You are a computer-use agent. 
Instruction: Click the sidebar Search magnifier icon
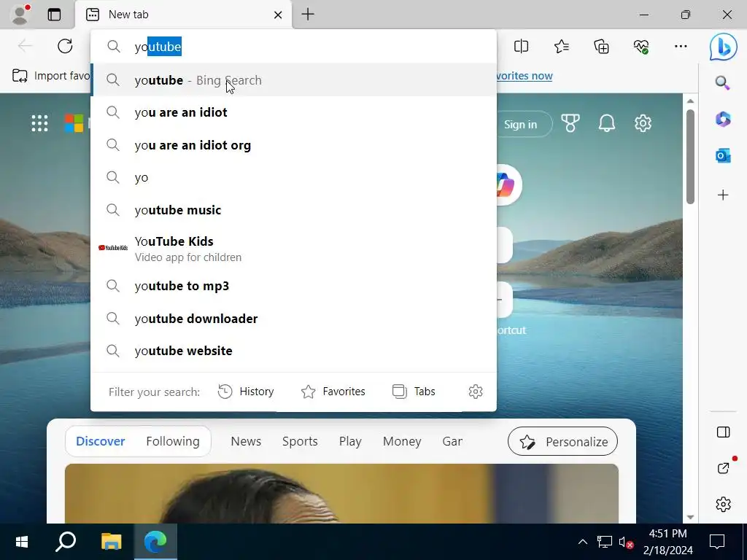pos(723,83)
